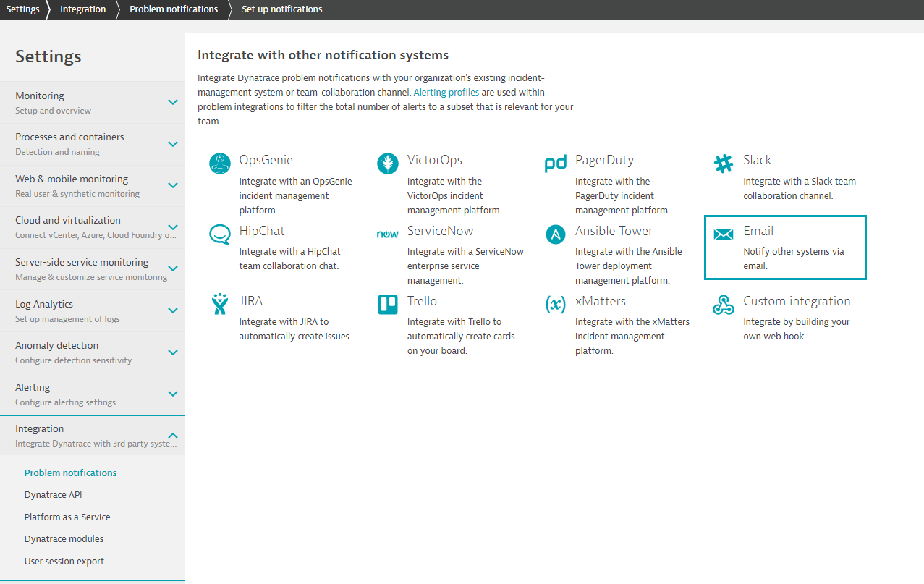Open the JIRA integration title
Viewport: 924px width, 584px height.
point(251,301)
